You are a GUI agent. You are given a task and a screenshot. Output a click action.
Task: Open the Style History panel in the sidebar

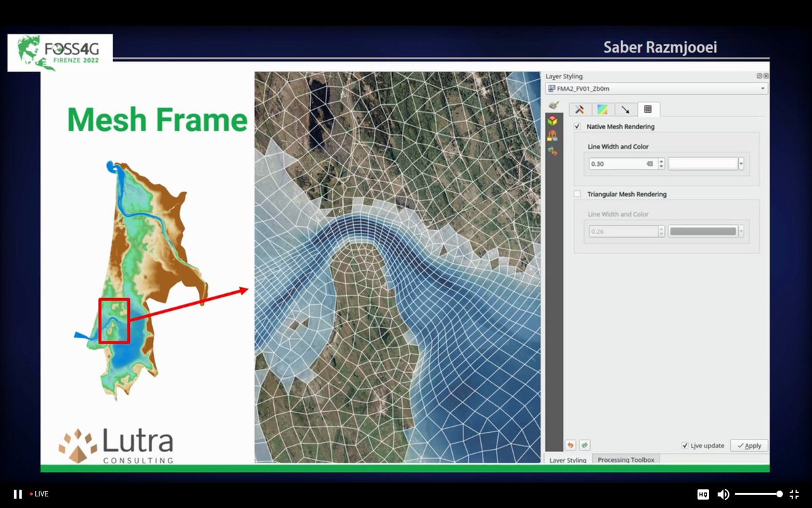pyautogui.click(x=553, y=151)
